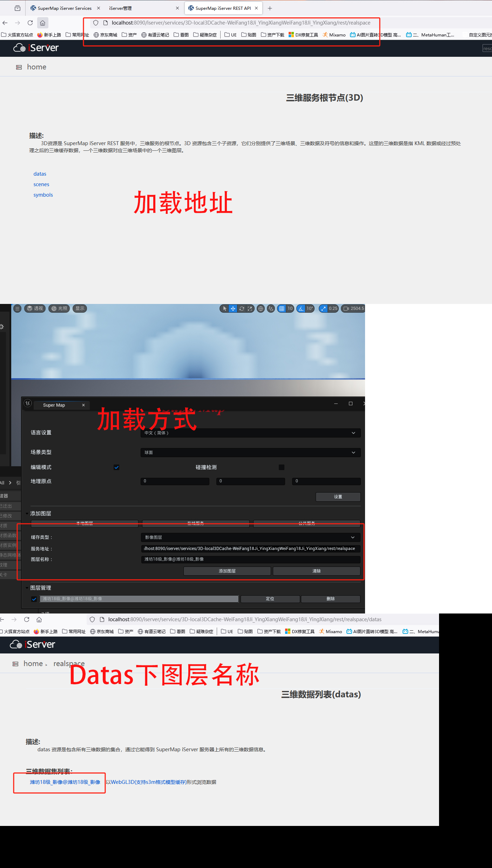Click the home breadcrumb in bottom iServer page
Image resolution: width=492 pixels, height=868 pixels.
click(33, 664)
